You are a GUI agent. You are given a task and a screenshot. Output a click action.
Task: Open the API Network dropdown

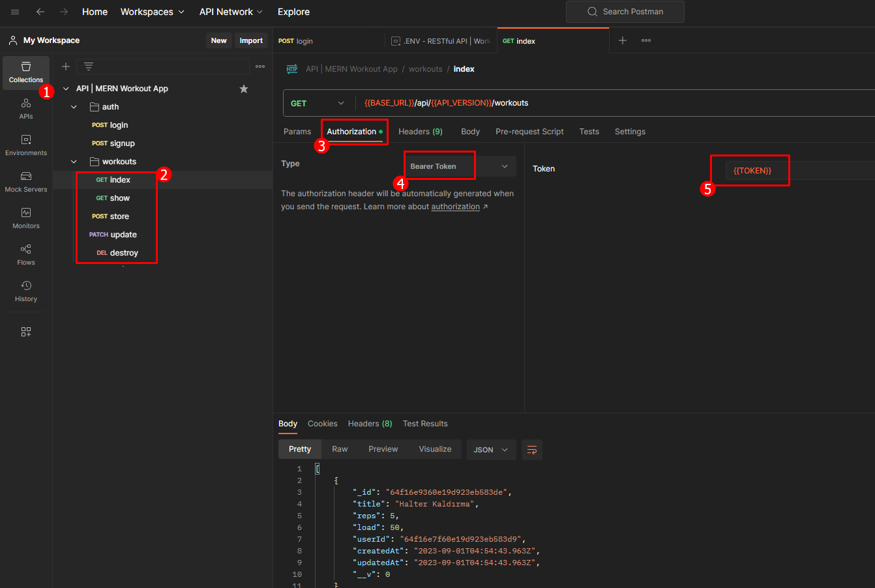231,12
